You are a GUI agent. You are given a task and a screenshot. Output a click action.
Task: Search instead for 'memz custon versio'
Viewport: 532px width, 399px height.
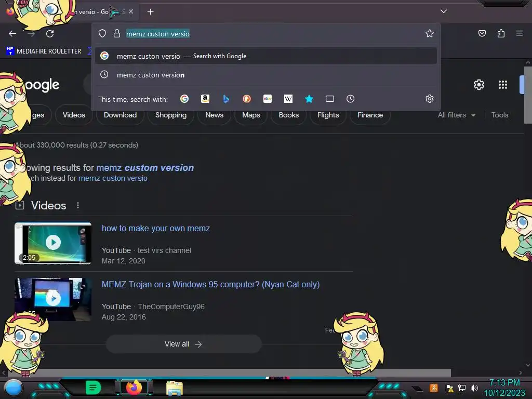point(113,178)
